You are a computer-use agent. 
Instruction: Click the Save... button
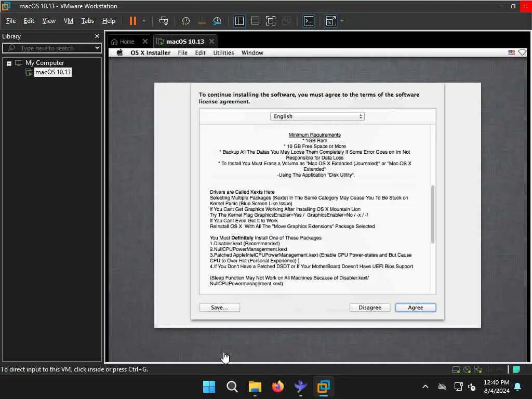(x=219, y=308)
